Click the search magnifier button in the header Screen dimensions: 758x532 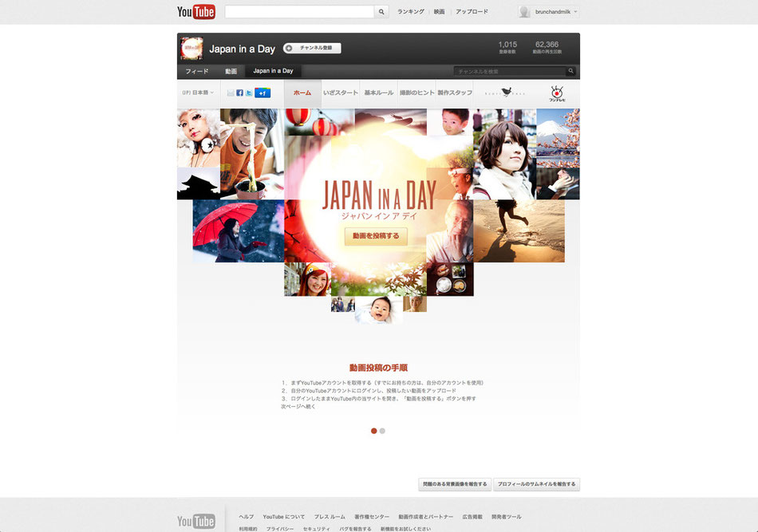pos(381,12)
